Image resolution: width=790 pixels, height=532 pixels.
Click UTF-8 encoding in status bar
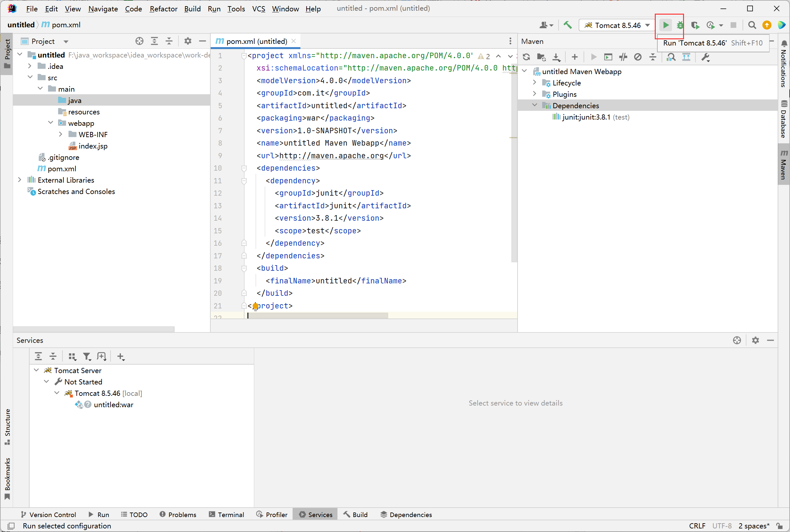click(x=722, y=526)
